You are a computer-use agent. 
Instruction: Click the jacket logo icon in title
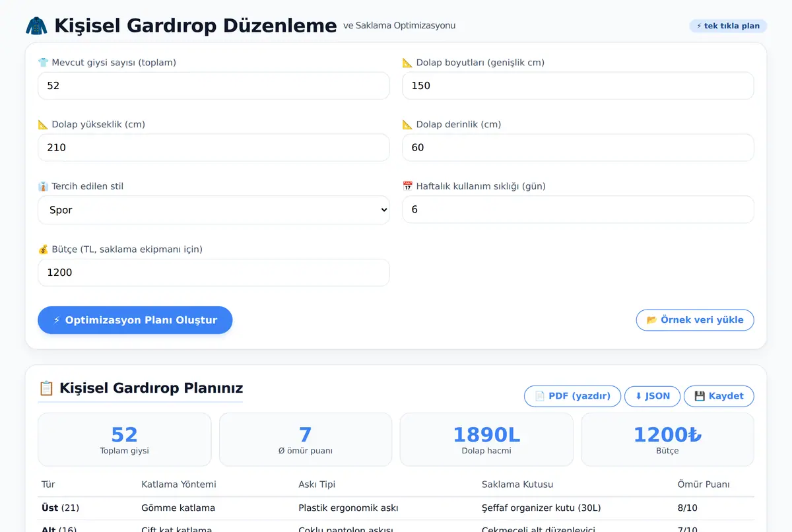click(x=36, y=26)
